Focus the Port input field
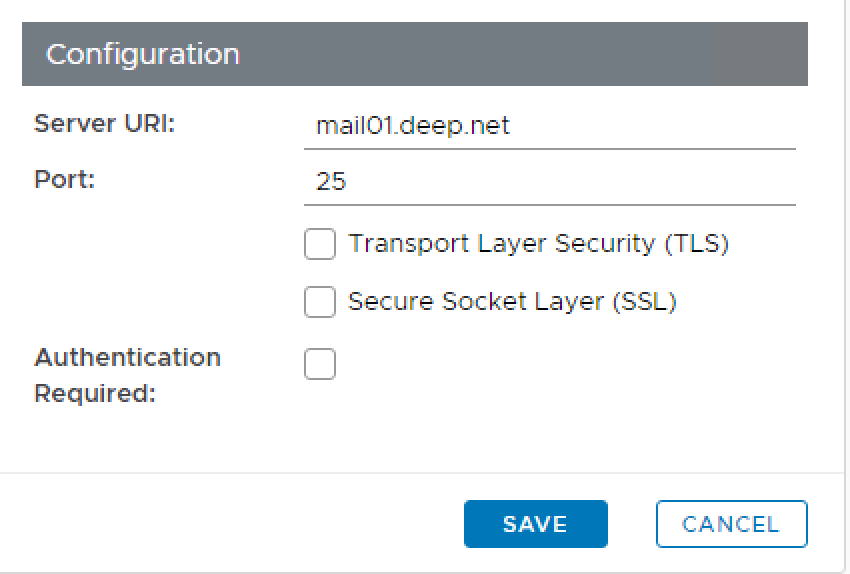850x574 pixels. click(x=550, y=182)
